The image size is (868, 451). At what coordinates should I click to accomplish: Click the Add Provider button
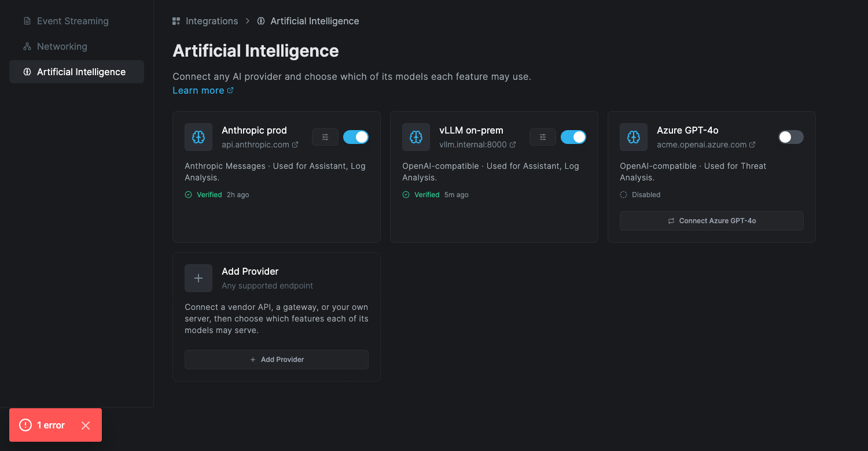(x=277, y=360)
